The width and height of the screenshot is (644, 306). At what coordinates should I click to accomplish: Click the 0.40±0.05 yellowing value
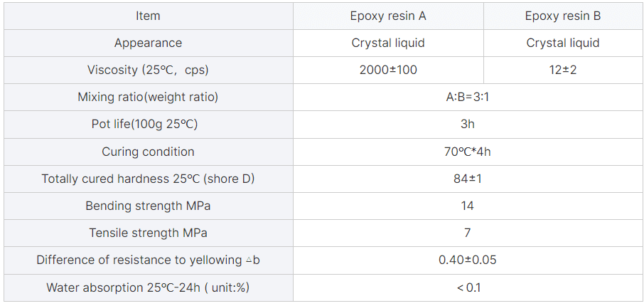468,260
